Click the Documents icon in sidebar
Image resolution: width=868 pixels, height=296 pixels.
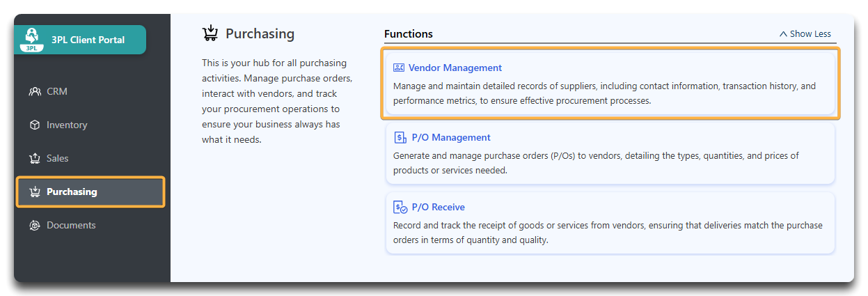[35, 225]
